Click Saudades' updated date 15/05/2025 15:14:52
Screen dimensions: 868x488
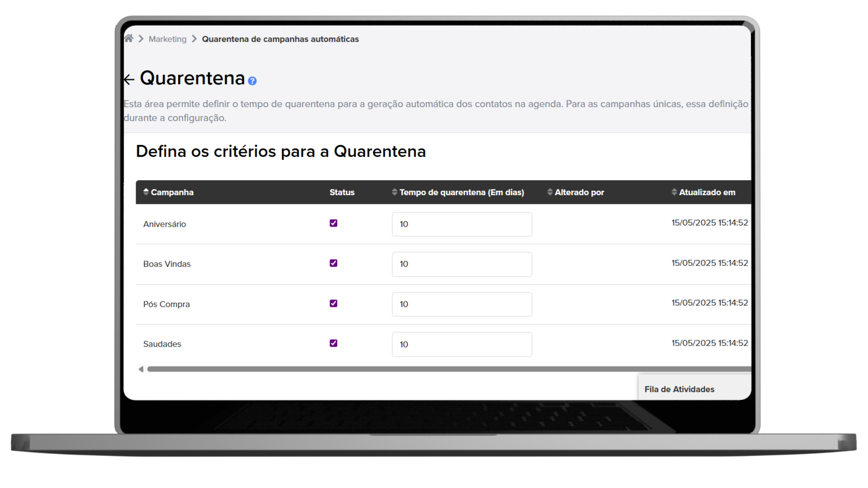pyautogui.click(x=710, y=343)
